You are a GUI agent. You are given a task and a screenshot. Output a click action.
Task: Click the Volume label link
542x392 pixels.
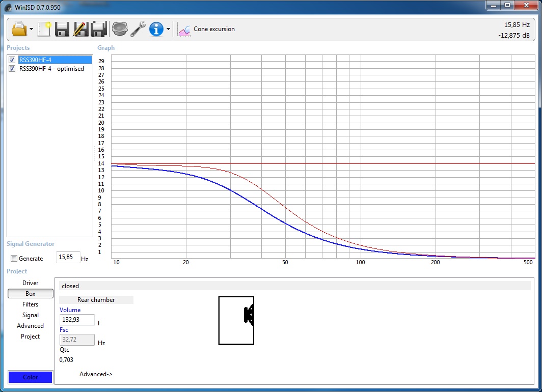[70, 310]
